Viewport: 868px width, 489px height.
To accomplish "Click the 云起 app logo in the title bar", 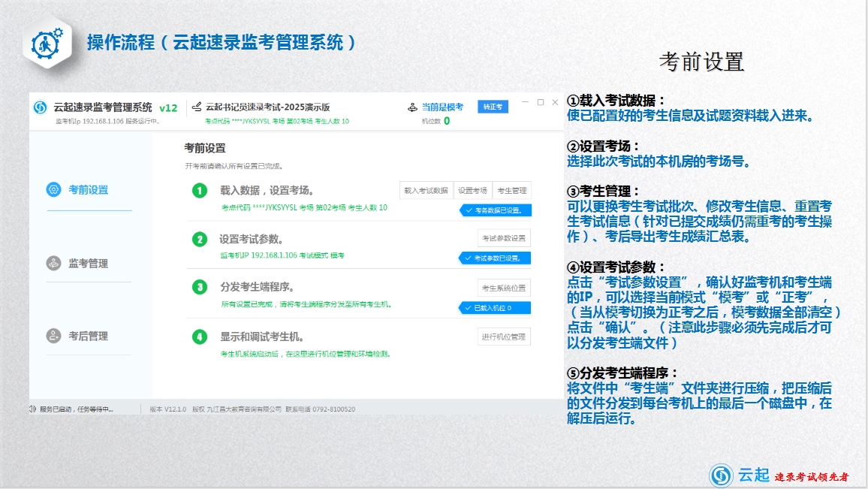I will pyautogui.click(x=41, y=107).
